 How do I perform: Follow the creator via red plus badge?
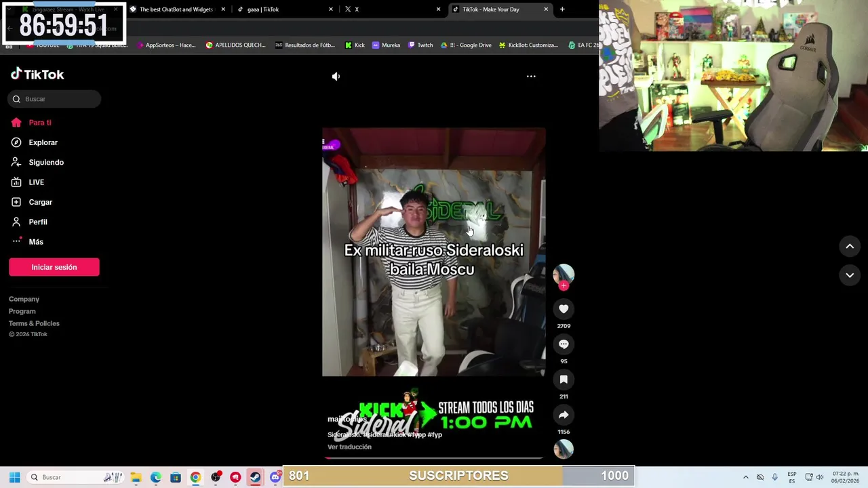[x=564, y=285]
